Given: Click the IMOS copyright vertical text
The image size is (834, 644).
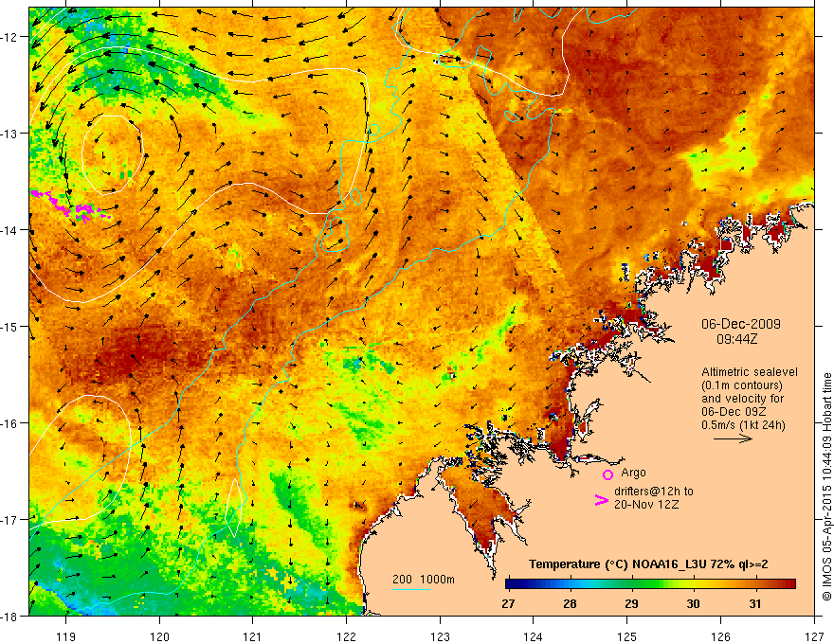Looking at the screenshot, I should click(x=826, y=488).
